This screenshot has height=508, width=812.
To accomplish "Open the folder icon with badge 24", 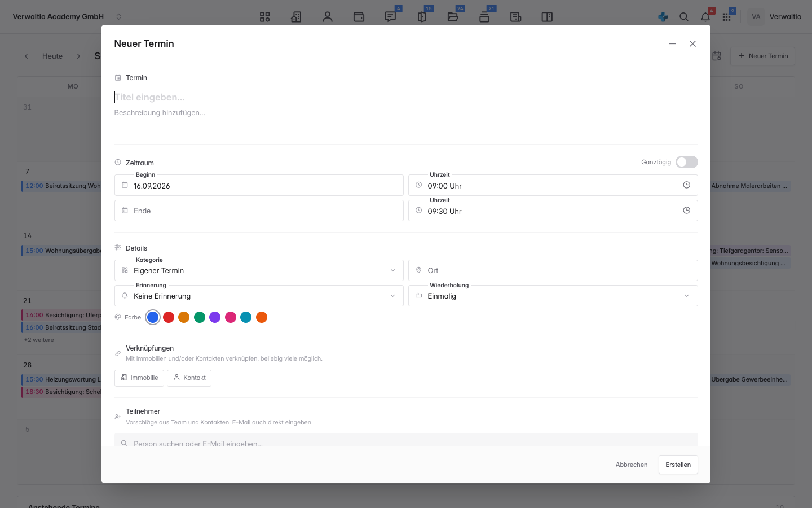I will coord(453,17).
